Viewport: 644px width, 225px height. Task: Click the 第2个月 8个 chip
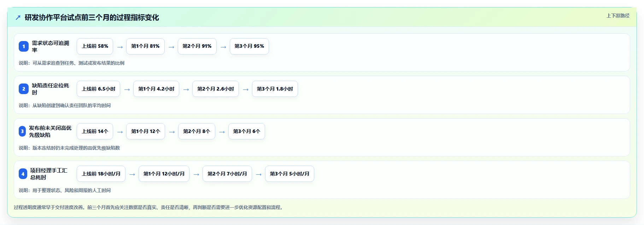click(197, 131)
